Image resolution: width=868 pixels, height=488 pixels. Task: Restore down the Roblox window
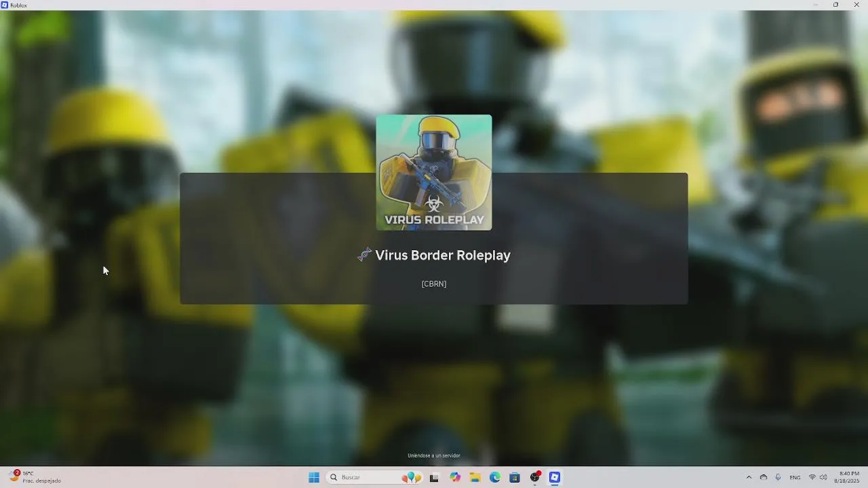[835, 5]
